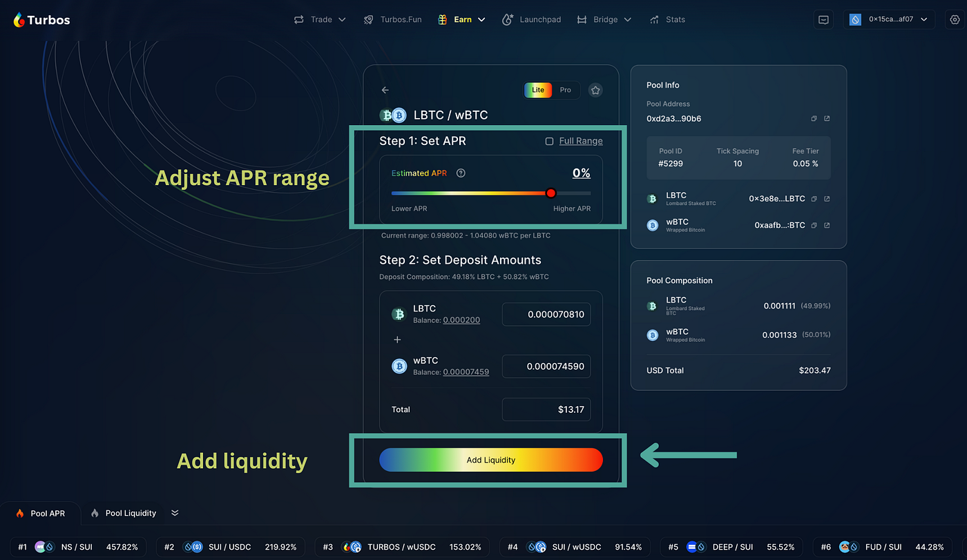Click the red APR slider handle

(550, 193)
